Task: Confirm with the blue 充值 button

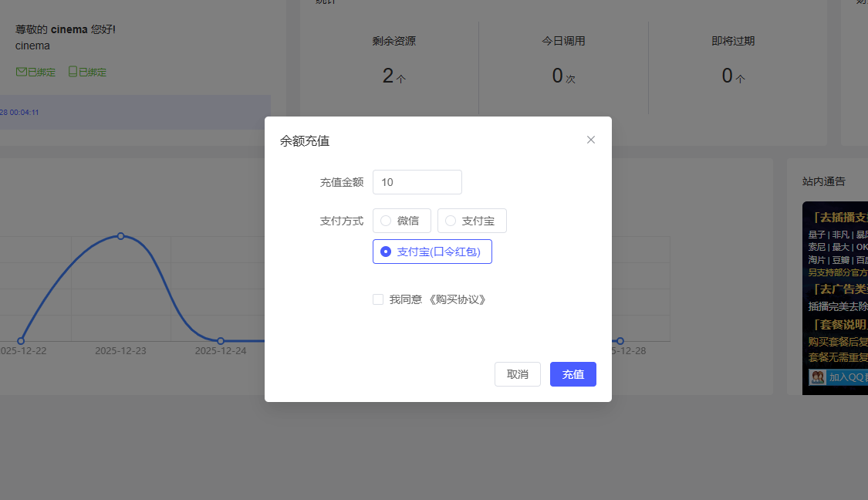Action: click(572, 374)
